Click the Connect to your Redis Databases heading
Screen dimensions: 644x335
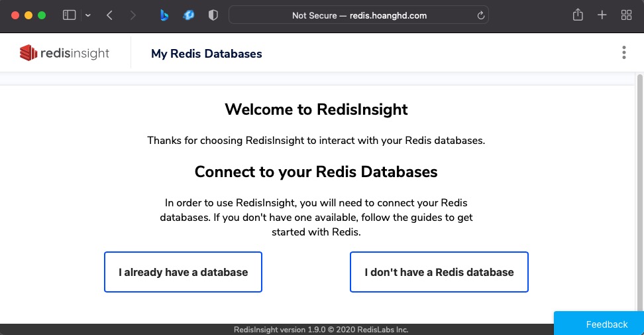tap(316, 172)
